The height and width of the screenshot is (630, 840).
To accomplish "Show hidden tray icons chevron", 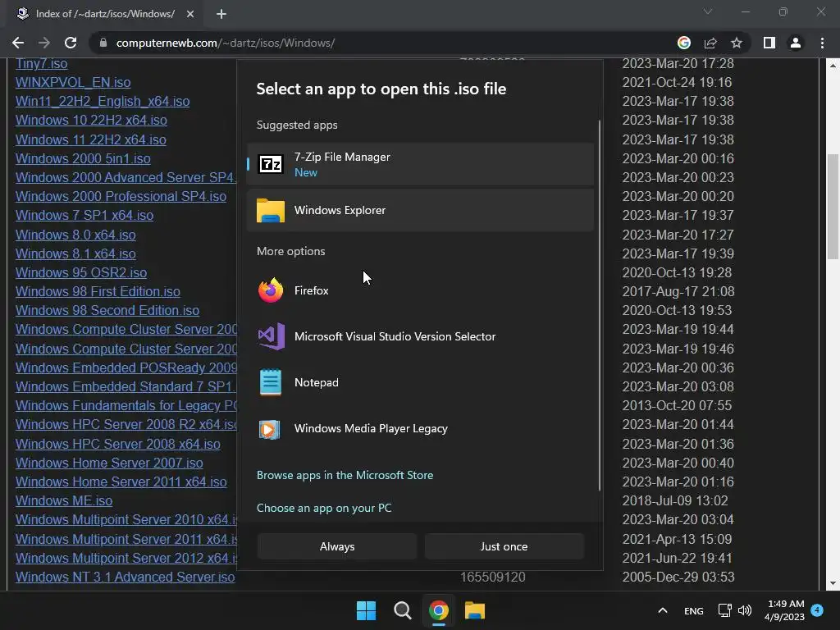I will coord(663,610).
